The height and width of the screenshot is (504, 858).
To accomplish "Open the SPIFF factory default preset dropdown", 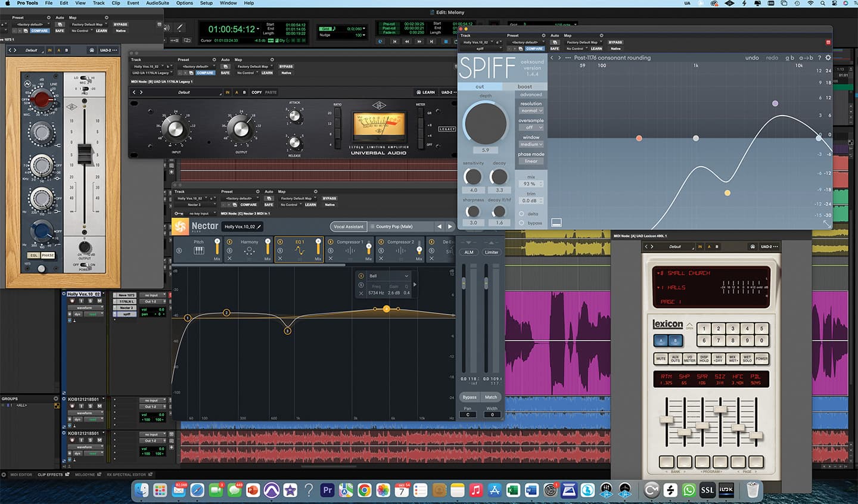I will coord(526,42).
